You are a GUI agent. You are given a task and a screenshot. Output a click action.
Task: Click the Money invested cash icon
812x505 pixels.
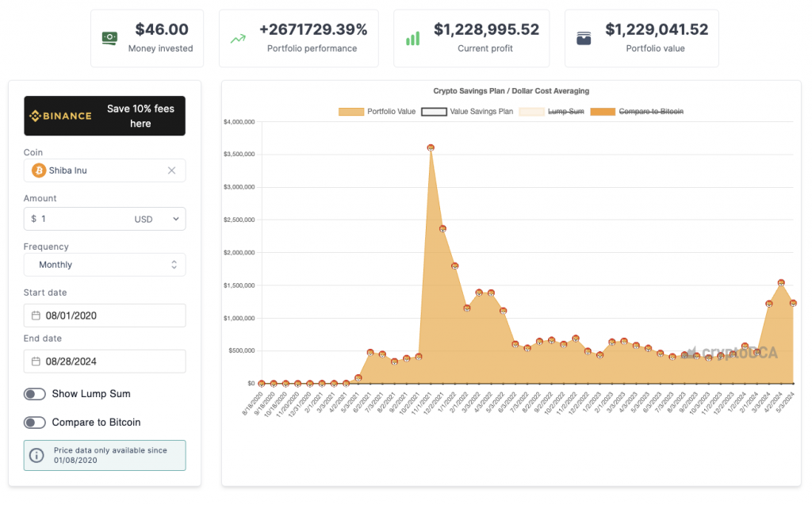click(109, 38)
